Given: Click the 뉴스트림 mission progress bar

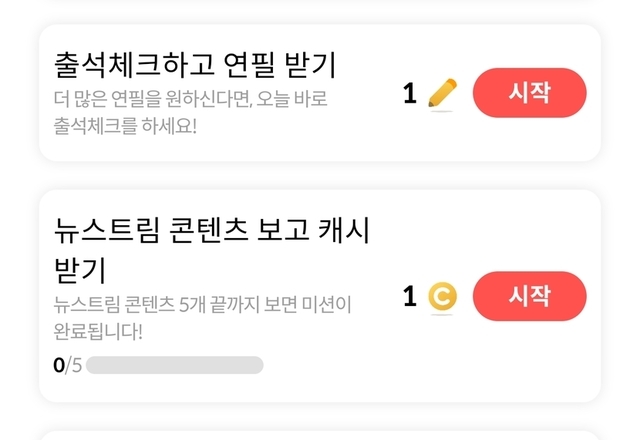Looking at the screenshot, I should click(x=174, y=365).
